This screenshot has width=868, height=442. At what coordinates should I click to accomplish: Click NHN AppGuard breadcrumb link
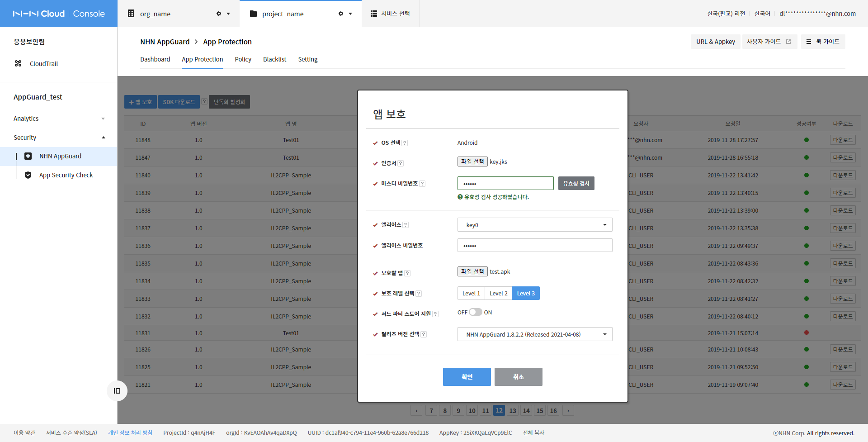click(x=165, y=42)
